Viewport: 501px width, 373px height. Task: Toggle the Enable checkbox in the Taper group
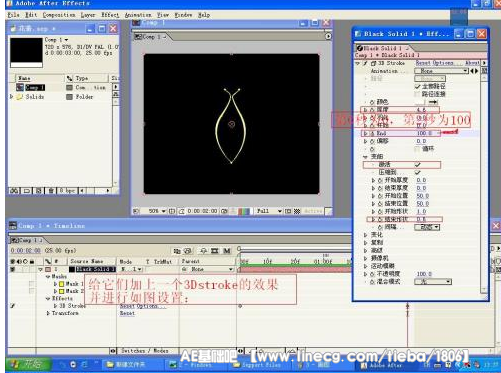tap(418, 165)
